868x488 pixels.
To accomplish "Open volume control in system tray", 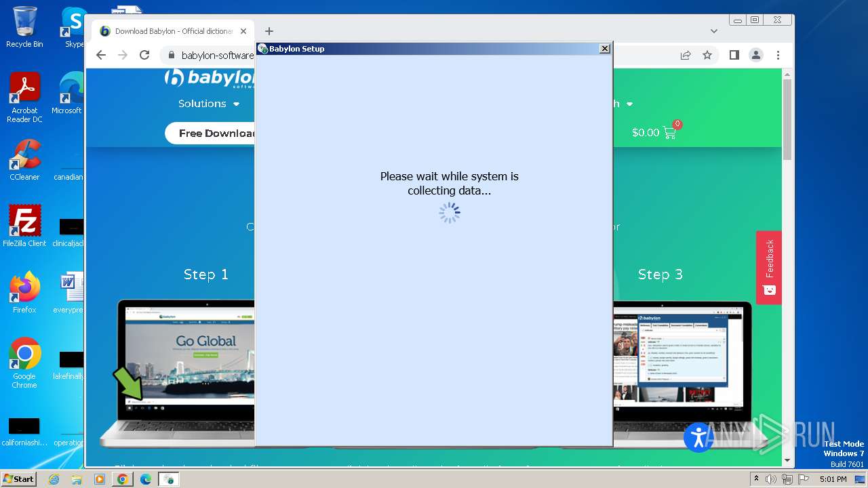I will (771, 479).
